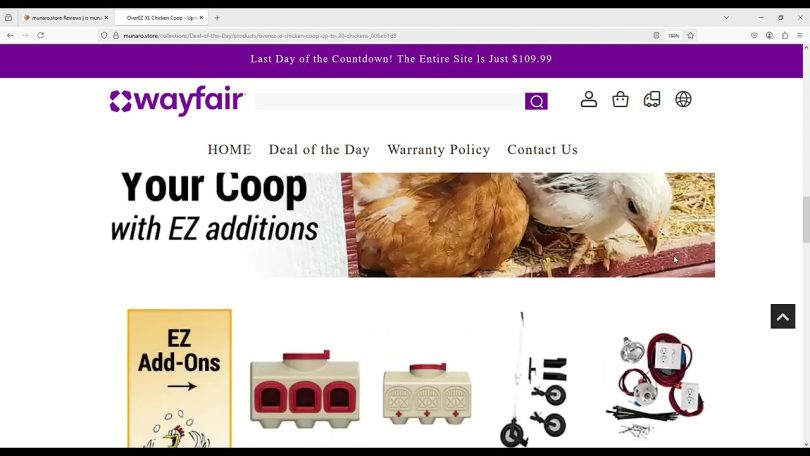Select the red three-door nesting box thumbnail

(305, 389)
